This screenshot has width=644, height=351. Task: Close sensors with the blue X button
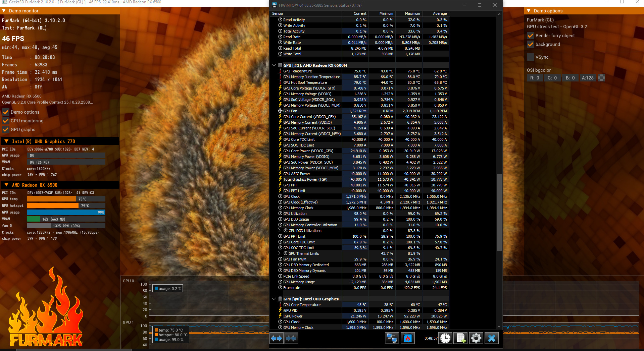(x=492, y=338)
